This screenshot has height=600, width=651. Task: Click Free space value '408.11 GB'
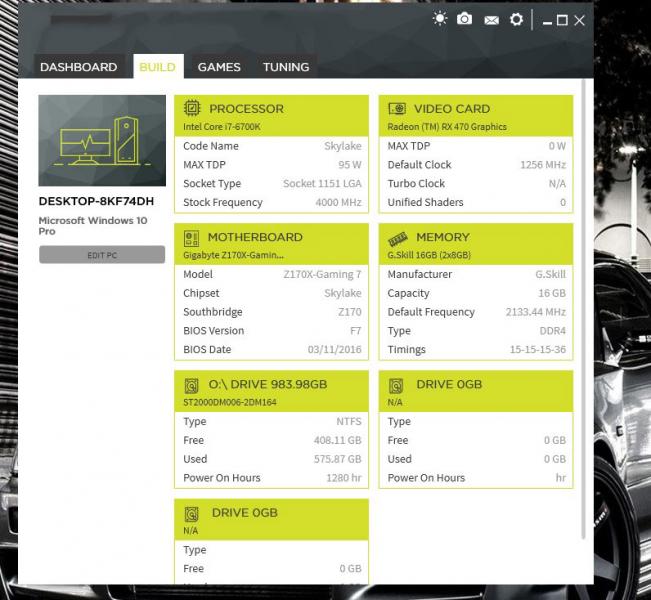[x=338, y=440]
